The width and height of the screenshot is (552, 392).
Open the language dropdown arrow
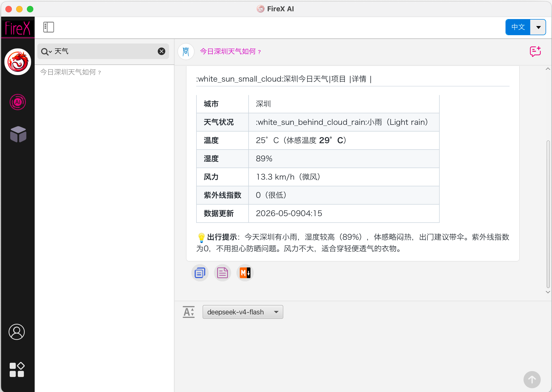tap(538, 27)
